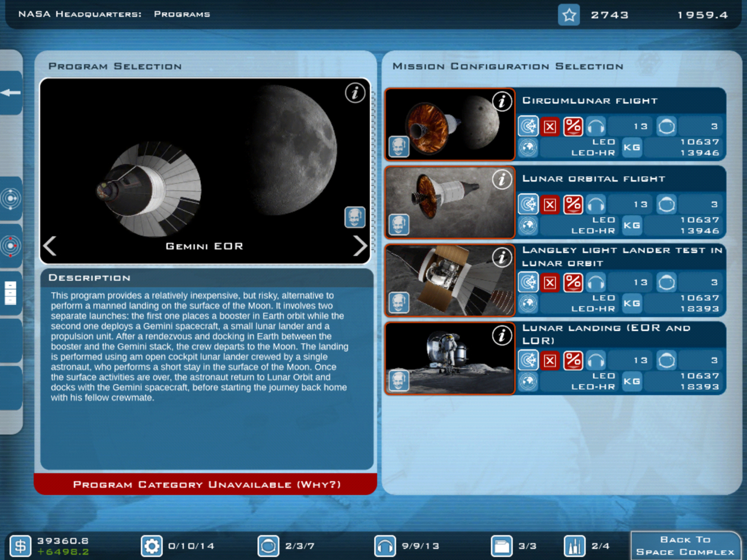The image size is (747, 560).
Task: Select the Lunar Landing (EOR and LOR) thumbnail
Action: coord(450,358)
